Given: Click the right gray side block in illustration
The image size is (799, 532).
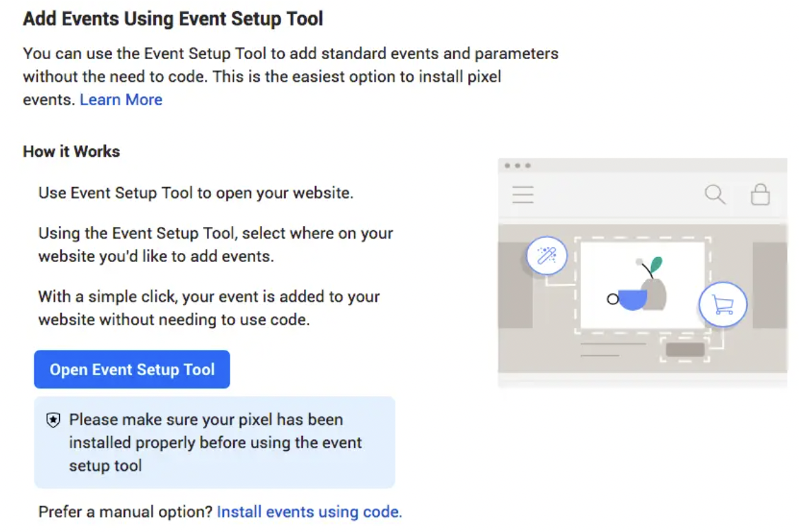Looking at the screenshot, I should (769, 285).
